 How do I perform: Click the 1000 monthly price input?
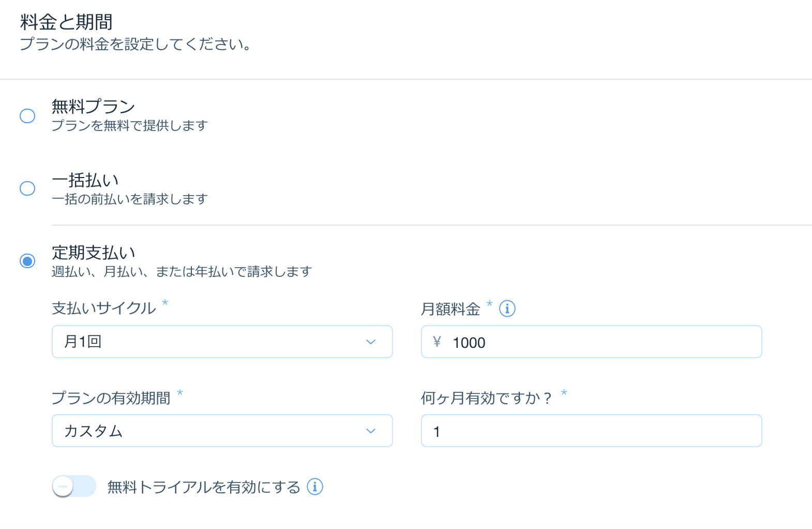pos(592,342)
